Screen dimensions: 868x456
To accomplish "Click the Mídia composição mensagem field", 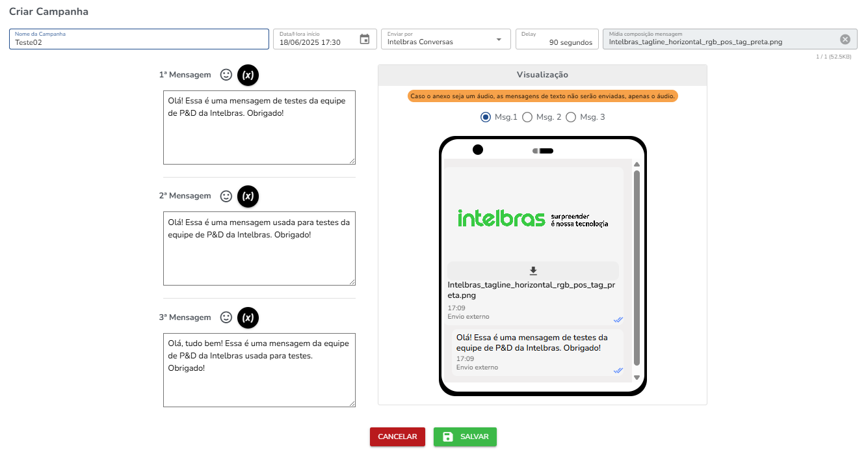I will click(x=731, y=39).
